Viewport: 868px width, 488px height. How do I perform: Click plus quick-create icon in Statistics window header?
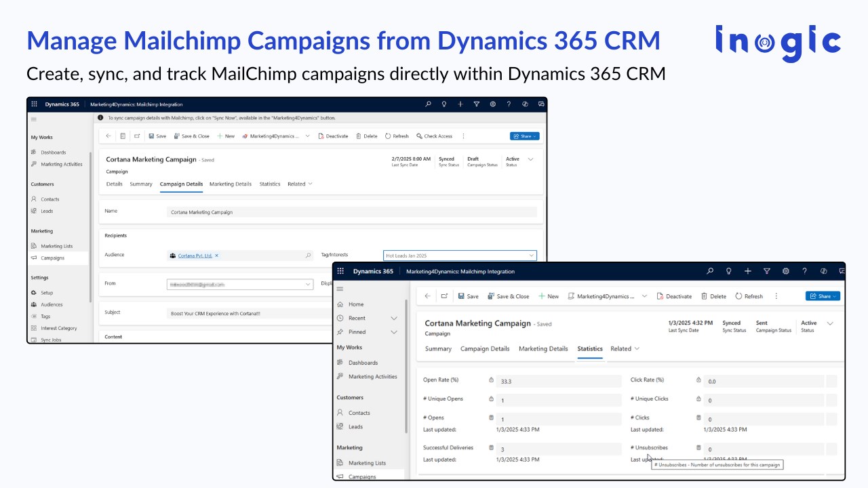tap(748, 271)
